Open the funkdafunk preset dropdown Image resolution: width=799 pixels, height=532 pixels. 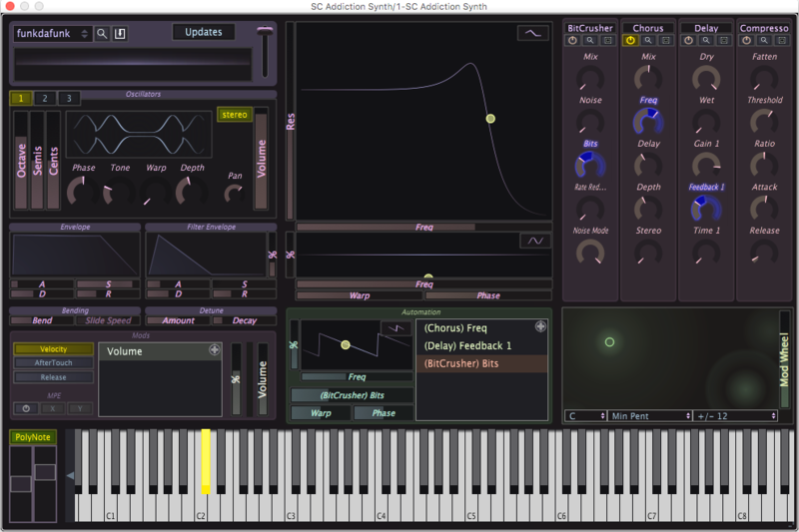pos(53,34)
